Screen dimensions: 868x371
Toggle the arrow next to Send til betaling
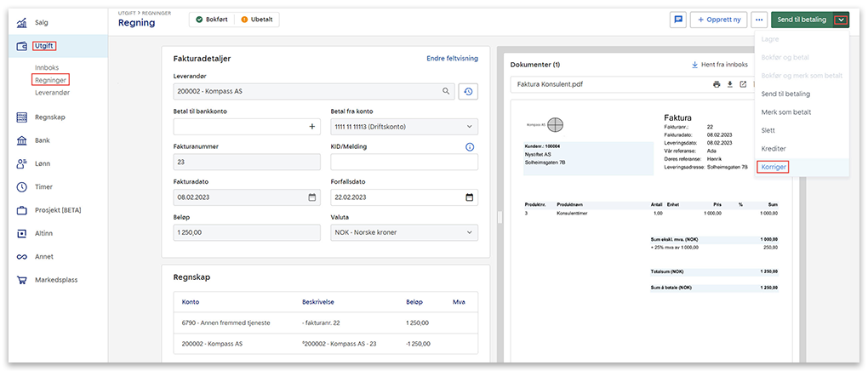coord(841,20)
